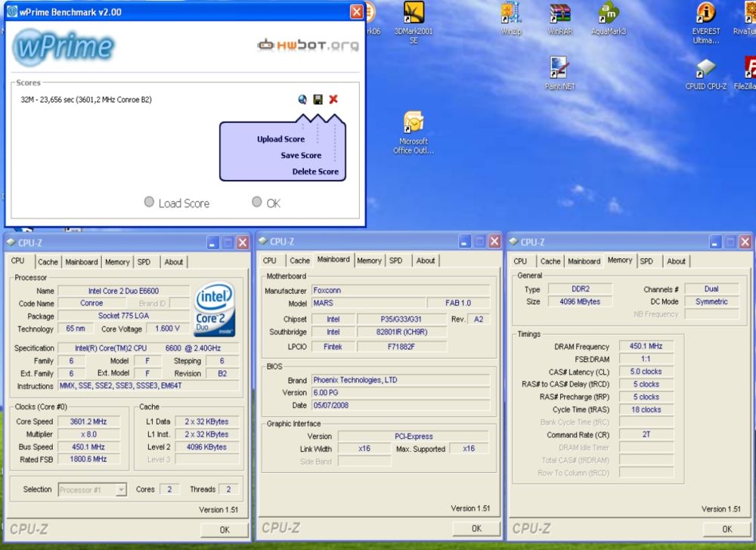Viewport: 756px width, 550px height.
Task: Open the 3DMark2001 SE desktop shortcut
Action: tap(414, 23)
